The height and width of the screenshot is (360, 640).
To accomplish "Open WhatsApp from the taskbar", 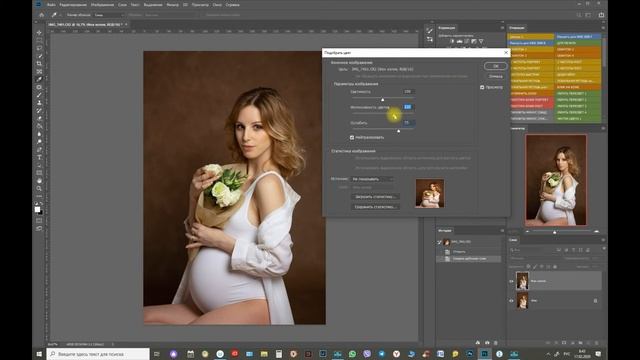I will (352, 354).
